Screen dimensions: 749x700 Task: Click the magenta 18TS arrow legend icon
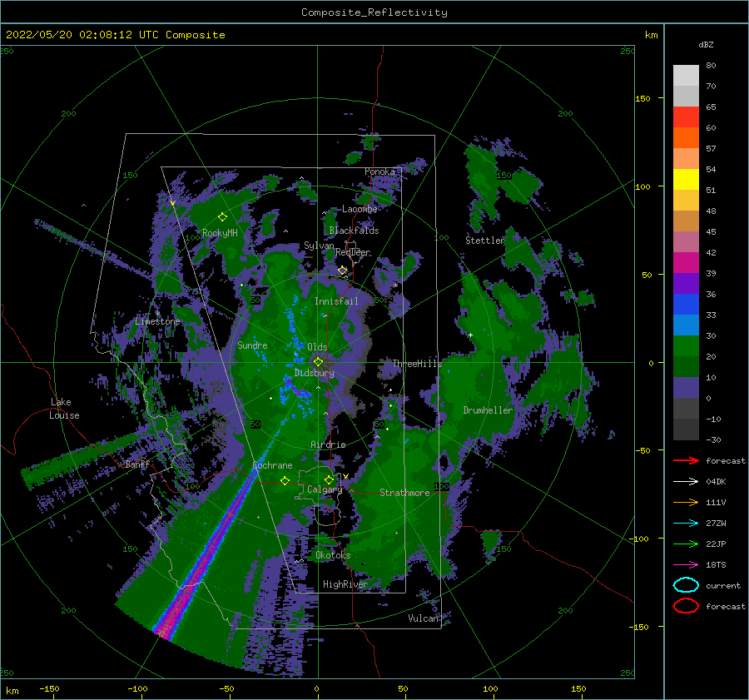pyautogui.click(x=686, y=565)
